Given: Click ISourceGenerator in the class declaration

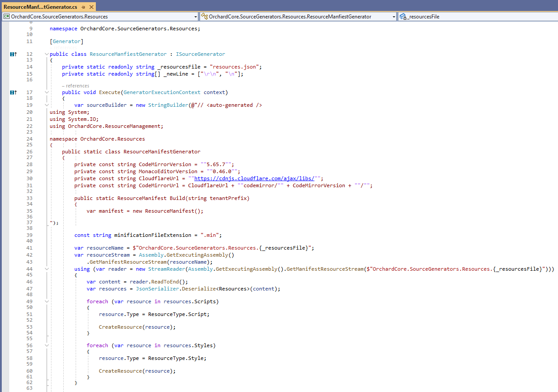Looking at the screenshot, I should pyautogui.click(x=201, y=54).
